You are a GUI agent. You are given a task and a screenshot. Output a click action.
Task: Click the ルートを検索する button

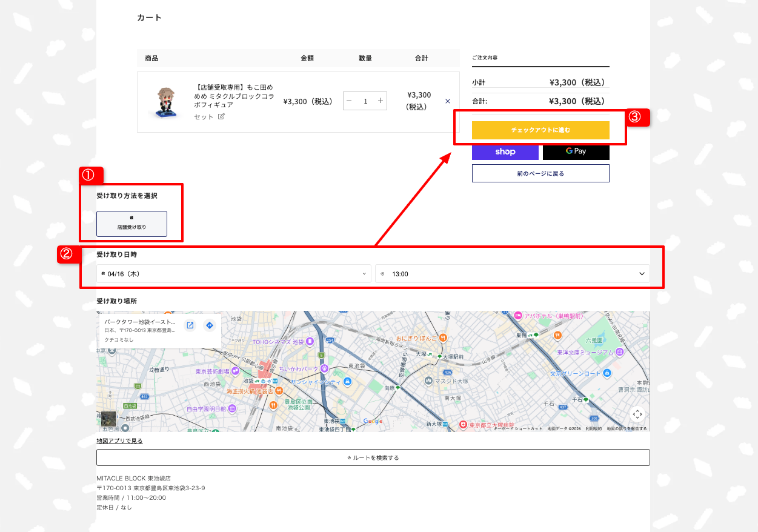pos(373,457)
